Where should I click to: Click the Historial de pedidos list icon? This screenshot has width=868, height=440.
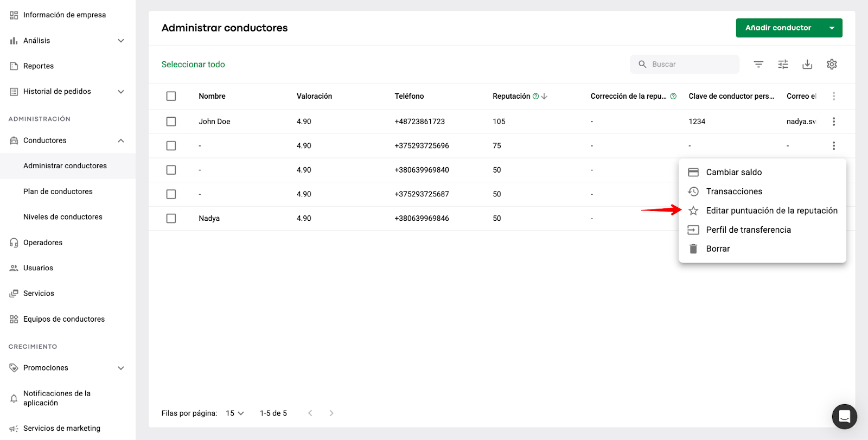[14, 92]
